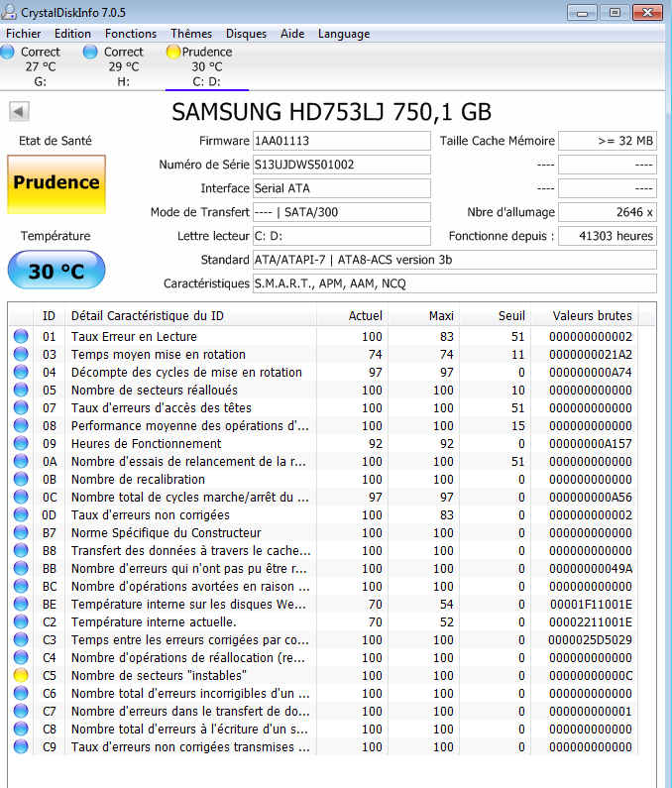This screenshot has width=672, height=788.
Task: Click the blue status icon for ID C7
Action: click(x=21, y=711)
